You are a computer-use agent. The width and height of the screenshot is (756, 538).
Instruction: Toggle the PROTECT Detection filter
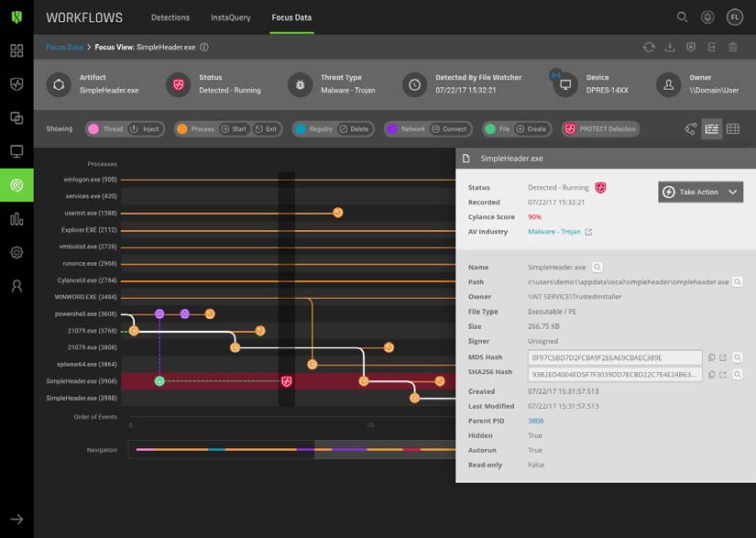click(600, 128)
